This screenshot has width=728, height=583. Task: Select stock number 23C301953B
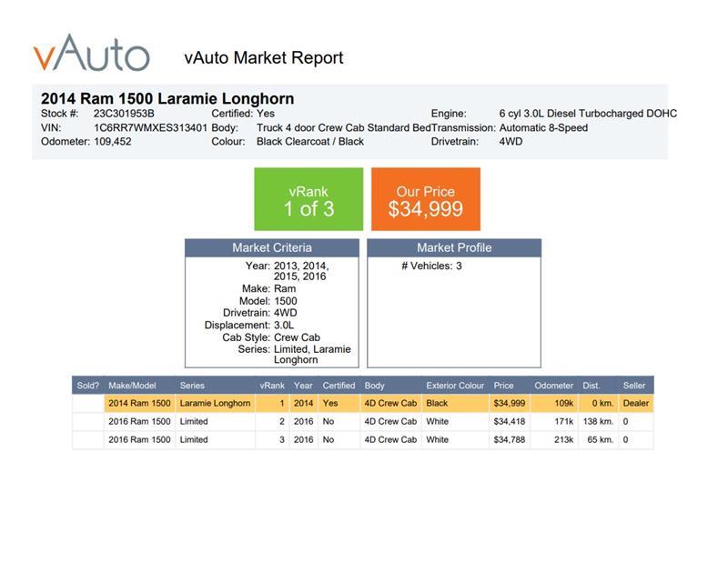click(124, 114)
